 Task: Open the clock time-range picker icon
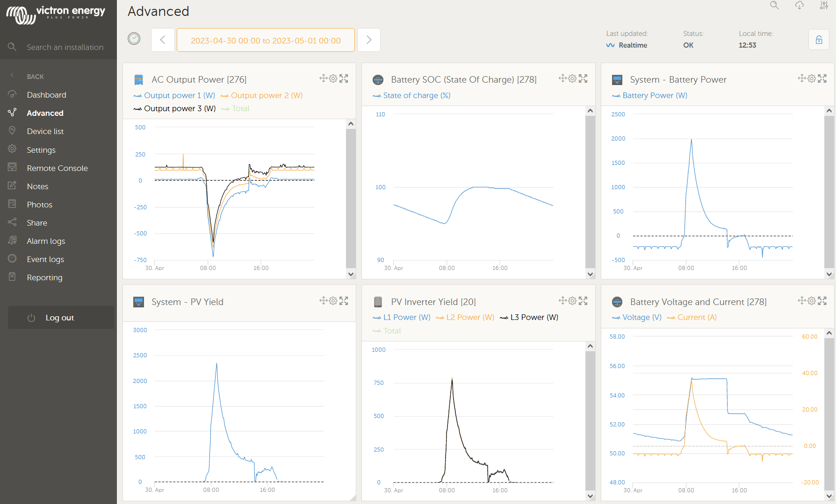coord(134,39)
